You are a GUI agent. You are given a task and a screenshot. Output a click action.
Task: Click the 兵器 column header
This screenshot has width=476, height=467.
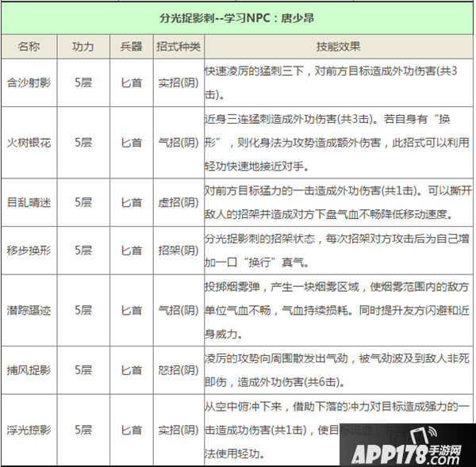[x=131, y=47]
